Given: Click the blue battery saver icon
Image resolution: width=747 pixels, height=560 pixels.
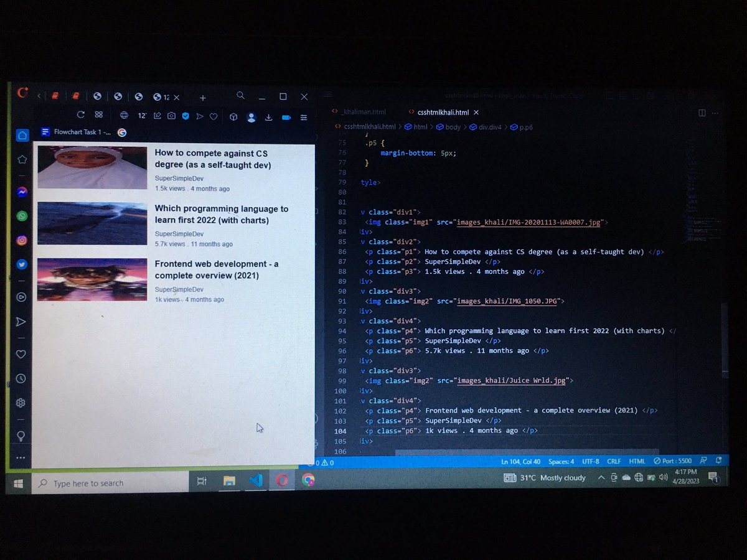Looking at the screenshot, I should click(286, 118).
